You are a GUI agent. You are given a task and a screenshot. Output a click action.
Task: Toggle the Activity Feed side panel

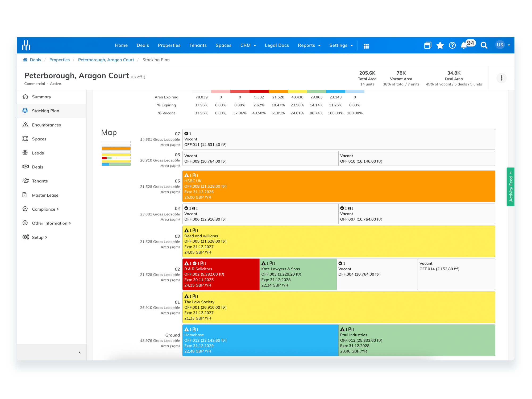click(x=510, y=187)
